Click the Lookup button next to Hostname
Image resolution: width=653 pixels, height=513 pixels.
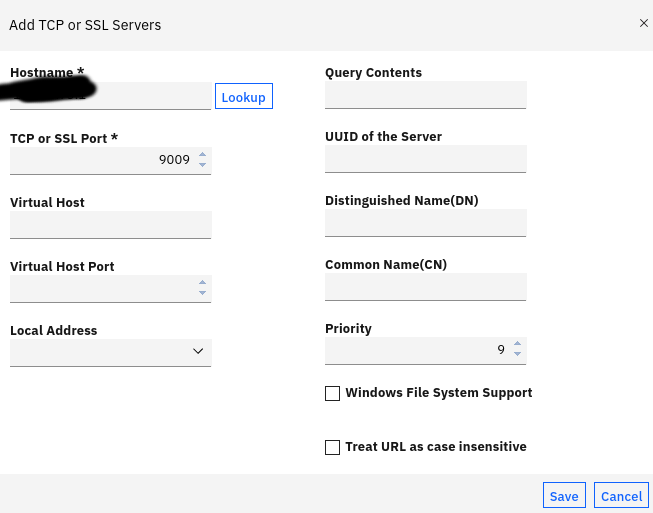click(243, 97)
